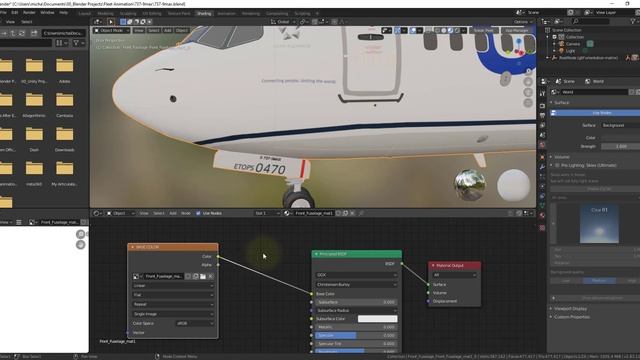
Task: Open the Repeat extension dropdown in image node
Action: 173,304
